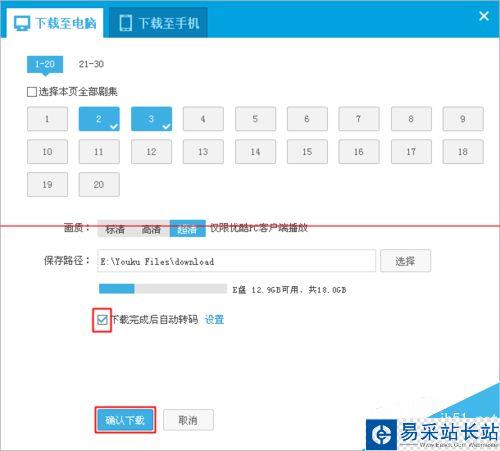Click the 仅限优酷PC客户端播放 notice text
The image size is (500, 451).
pyautogui.click(x=259, y=228)
